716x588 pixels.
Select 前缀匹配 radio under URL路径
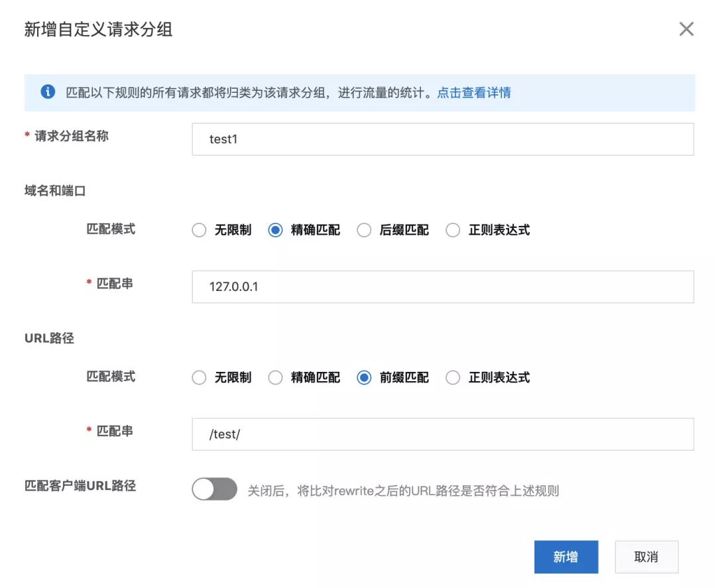[x=364, y=378]
